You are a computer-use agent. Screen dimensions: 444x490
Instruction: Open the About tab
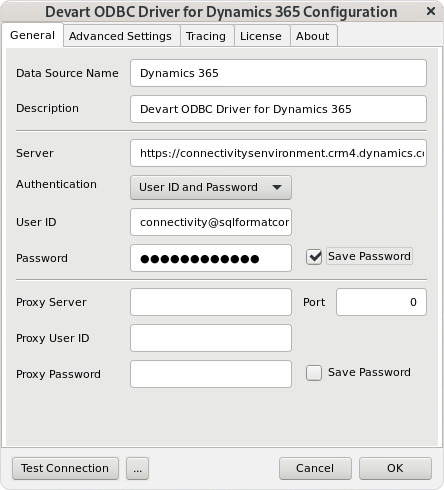pos(312,36)
